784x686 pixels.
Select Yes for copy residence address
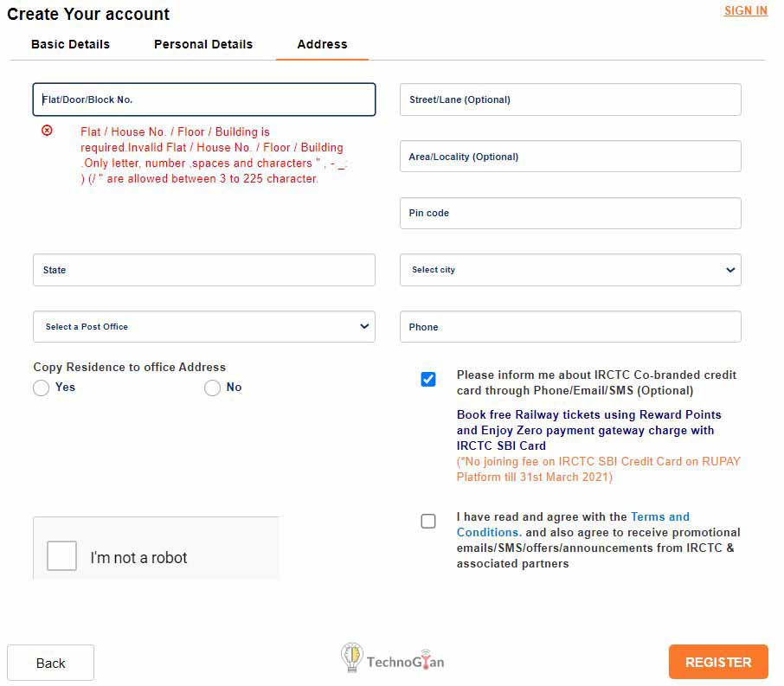tap(41, 388)
